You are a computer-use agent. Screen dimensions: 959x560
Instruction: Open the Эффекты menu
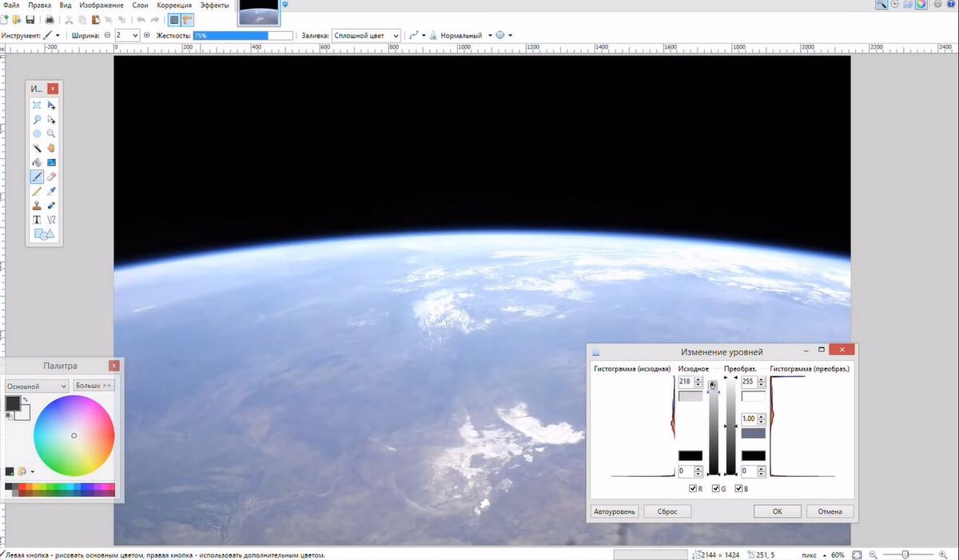click(213, 5)
